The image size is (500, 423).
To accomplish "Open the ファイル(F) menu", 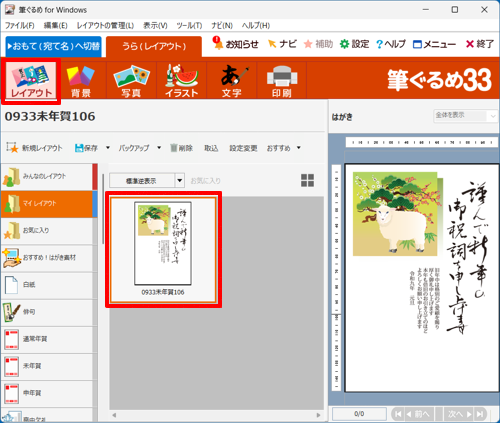I will click(20, 26).
